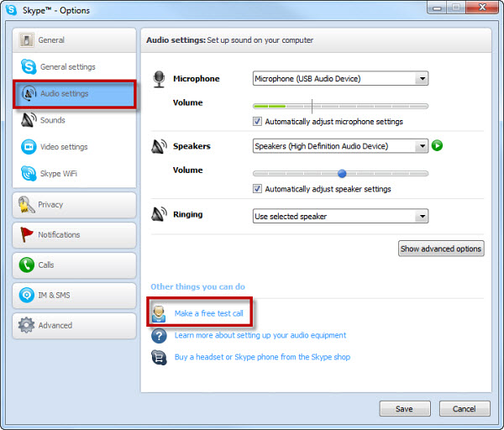Click the Skype WiFi sidebar icon
This screenshot has height=430, width=504.
[28, 174]
